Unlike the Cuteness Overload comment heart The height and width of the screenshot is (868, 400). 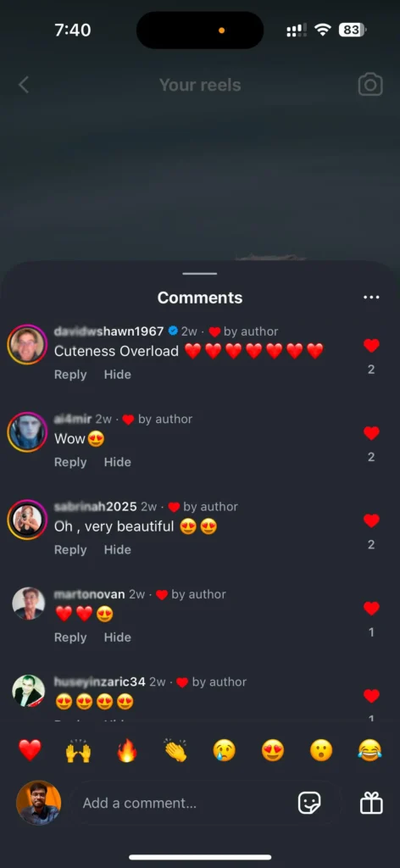[371, 346]
